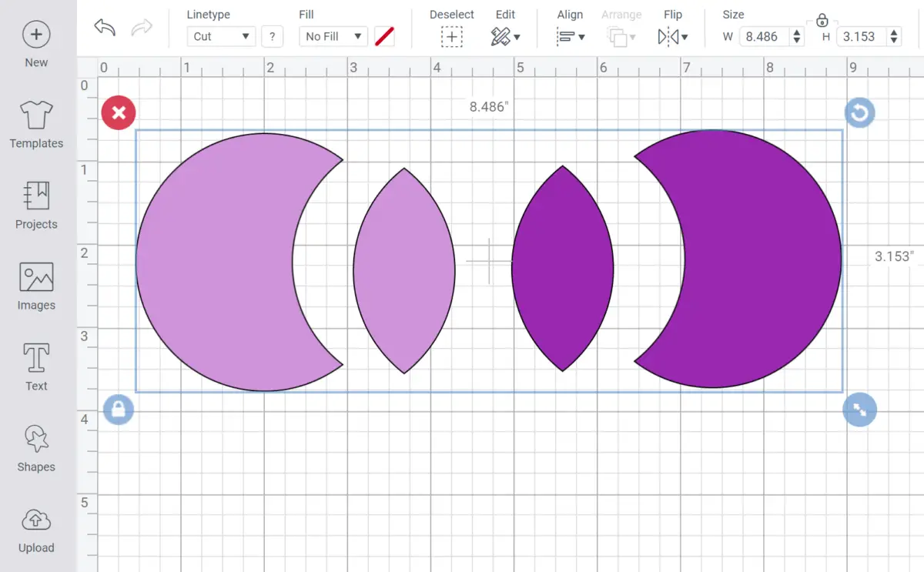The height and width of the screenshot is (572, 924).
Task: Click the red Linetype color swatch
Action: [x=384, y=35]
